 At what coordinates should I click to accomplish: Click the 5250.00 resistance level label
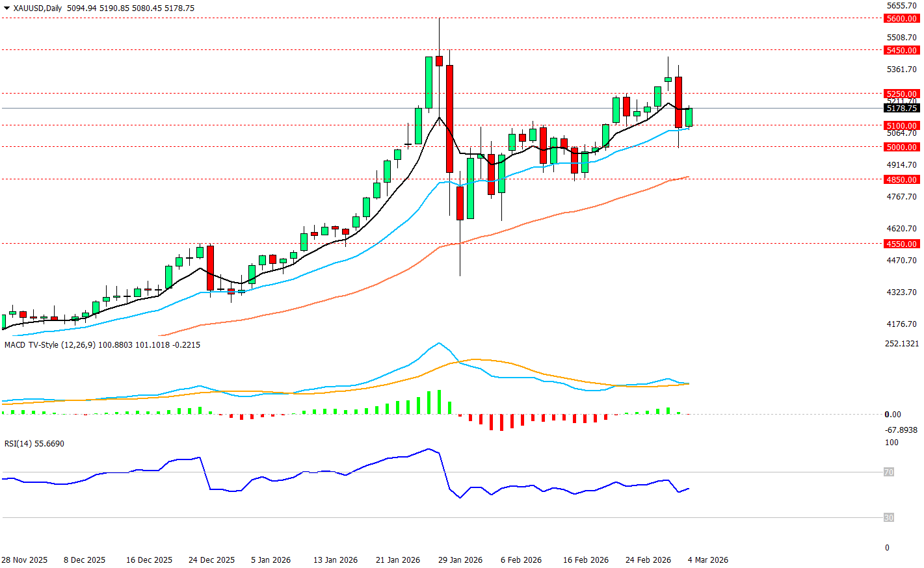[x=901, y=94]
